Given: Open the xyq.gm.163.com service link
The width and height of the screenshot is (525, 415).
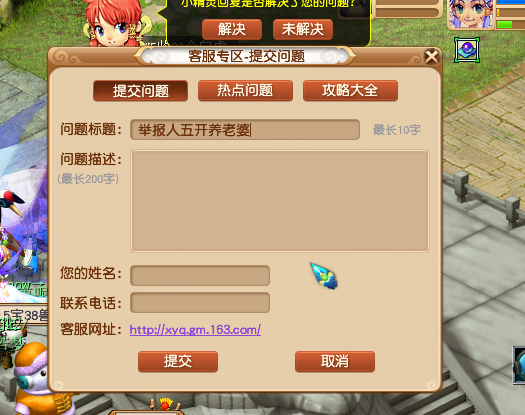Looking at the screenshot, I should (x=195, y=330).
